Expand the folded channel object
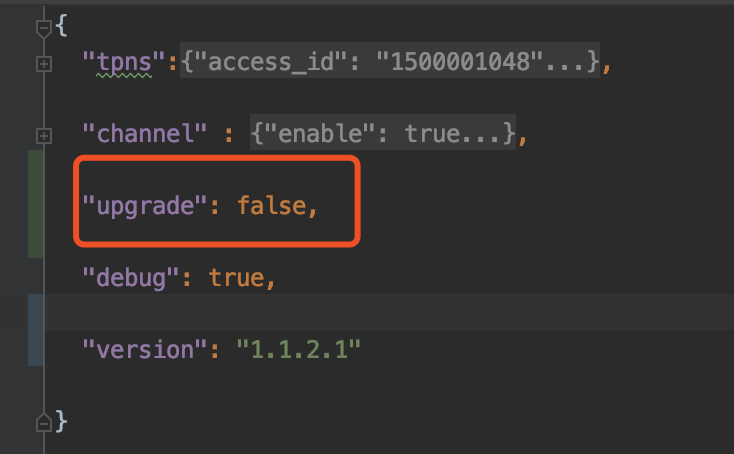Image resolution: width=734 pixels, height=454 pixels. pos(43,134)
